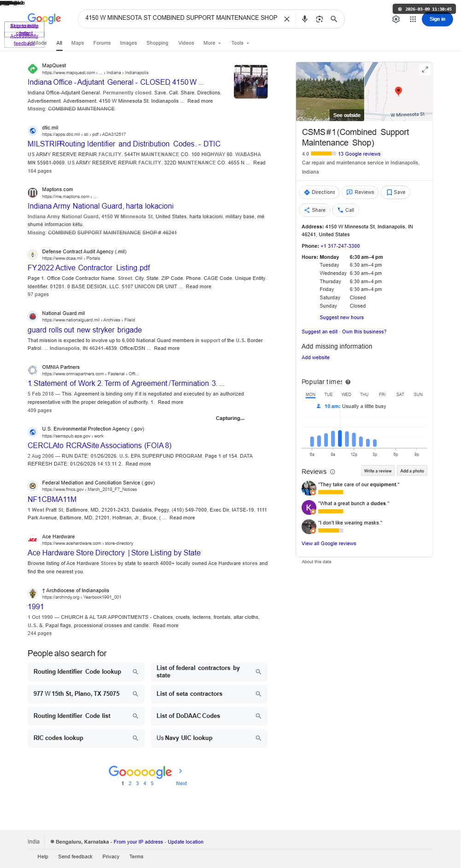
Task: Clear the search query with the X icon
Action: pyautogui.click(x=287, y=19)
